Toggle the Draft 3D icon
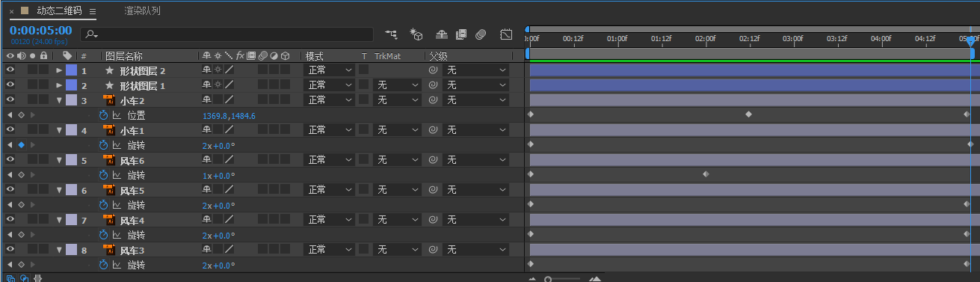 pos(417,34)
